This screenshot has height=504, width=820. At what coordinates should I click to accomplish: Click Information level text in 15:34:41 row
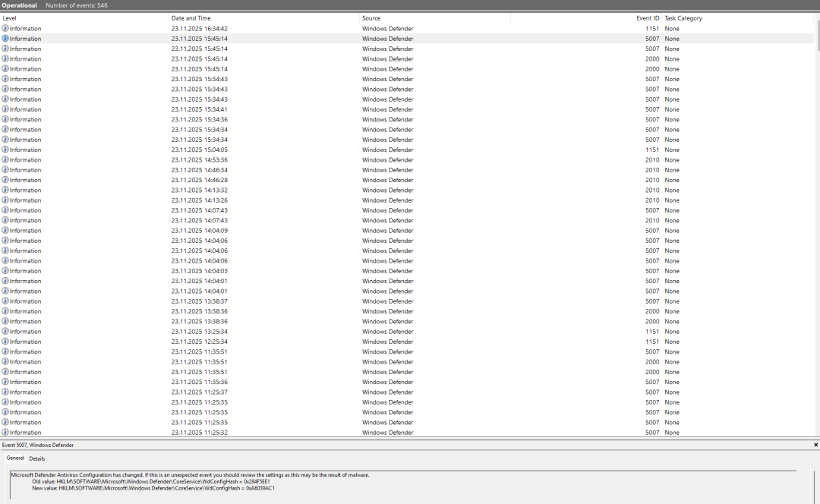tap(25, 110)
